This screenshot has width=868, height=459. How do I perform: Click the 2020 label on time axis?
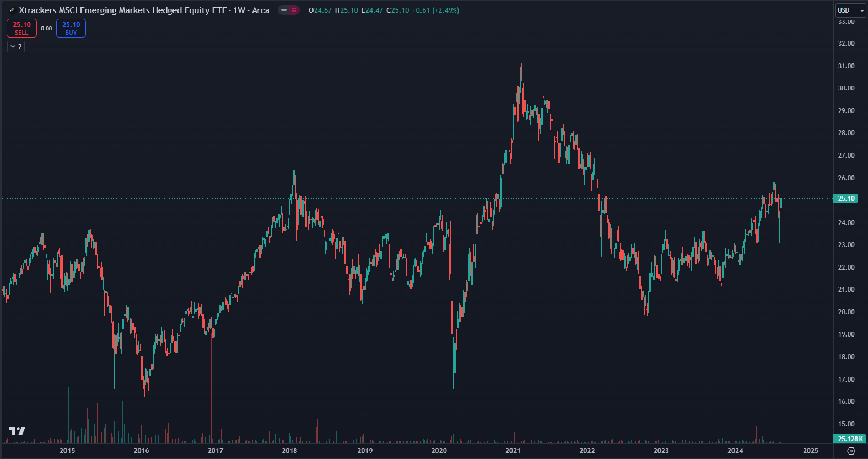pos(439,451)
